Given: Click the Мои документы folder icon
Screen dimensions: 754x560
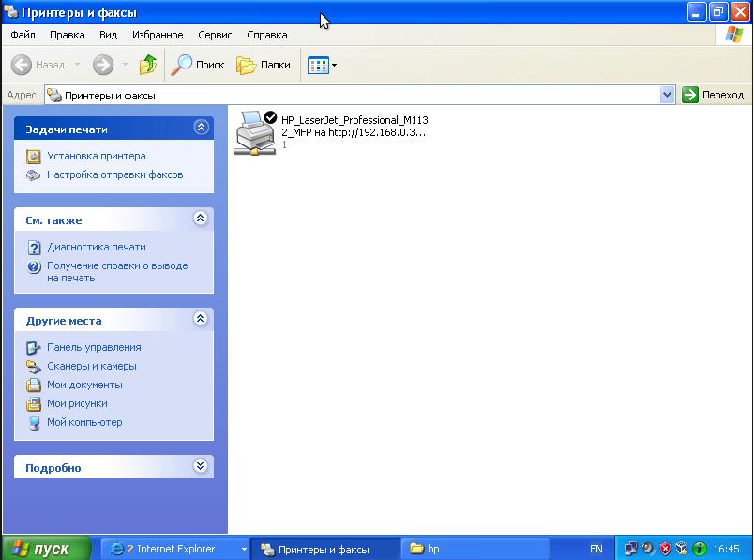Looking at the screenshot, I should [33, 385].
